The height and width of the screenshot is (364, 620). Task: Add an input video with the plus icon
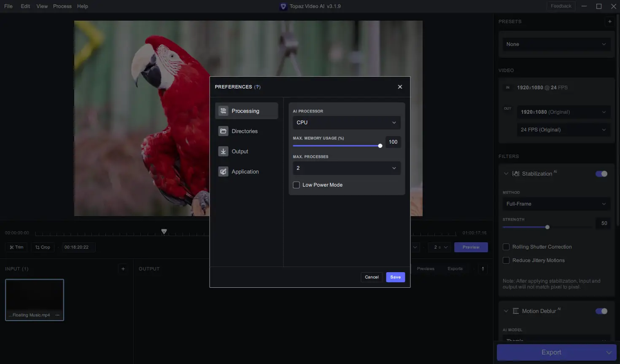point(123,269)
